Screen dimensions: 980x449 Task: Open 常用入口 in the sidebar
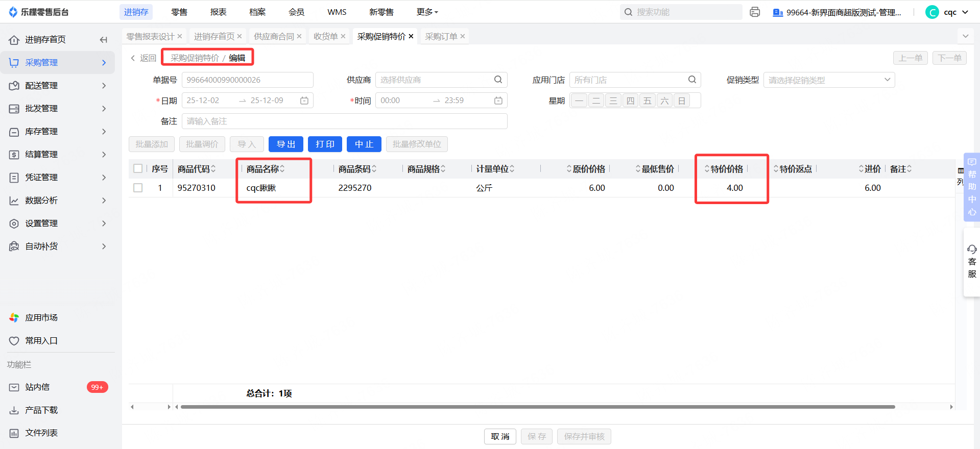click(41, 340)
